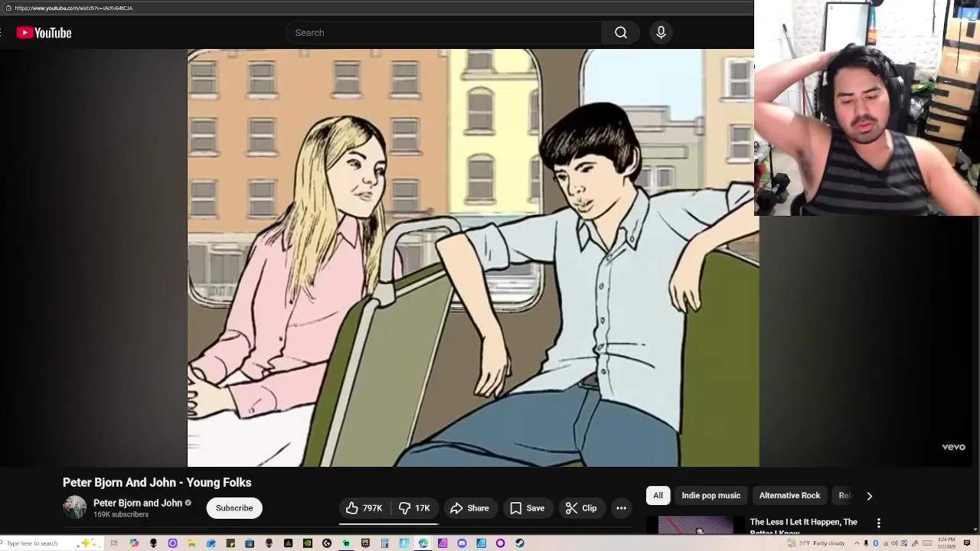Show more filter chips with the arrow
This screenshot has height=551, width=980.
pos(869,496)
